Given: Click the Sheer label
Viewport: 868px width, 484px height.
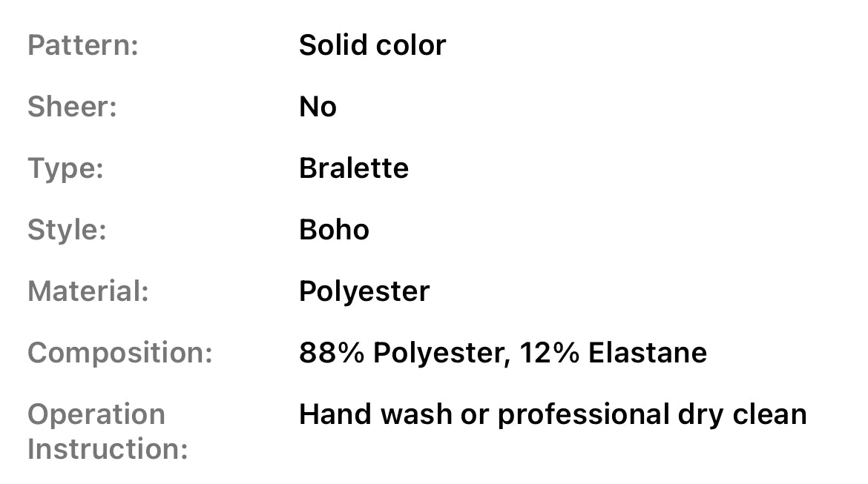Looking at the screenshot, I should (72, 107).
